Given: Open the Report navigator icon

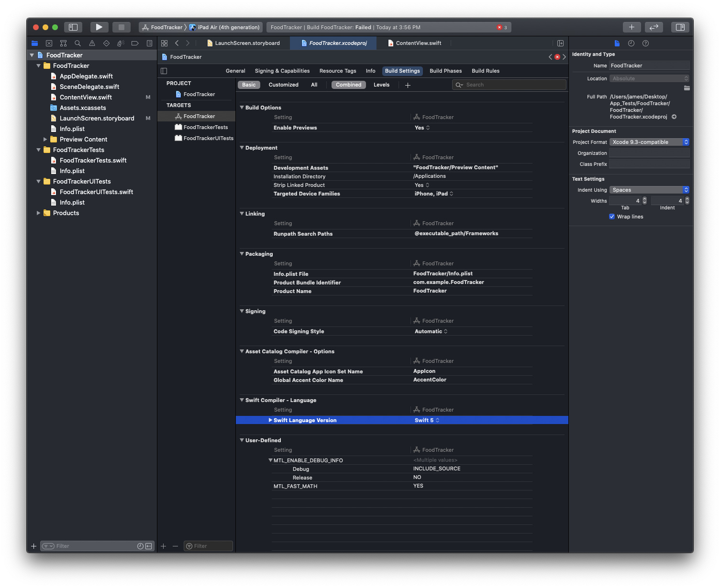Looking at the screenshot, I should (149, 43).
